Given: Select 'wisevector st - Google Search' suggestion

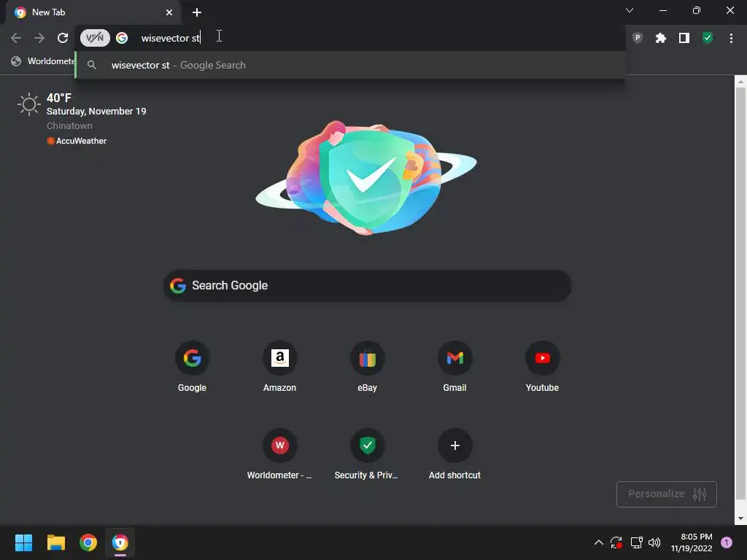Looking at the screenshot, I should pyautogui.click(x=350, y=65).
